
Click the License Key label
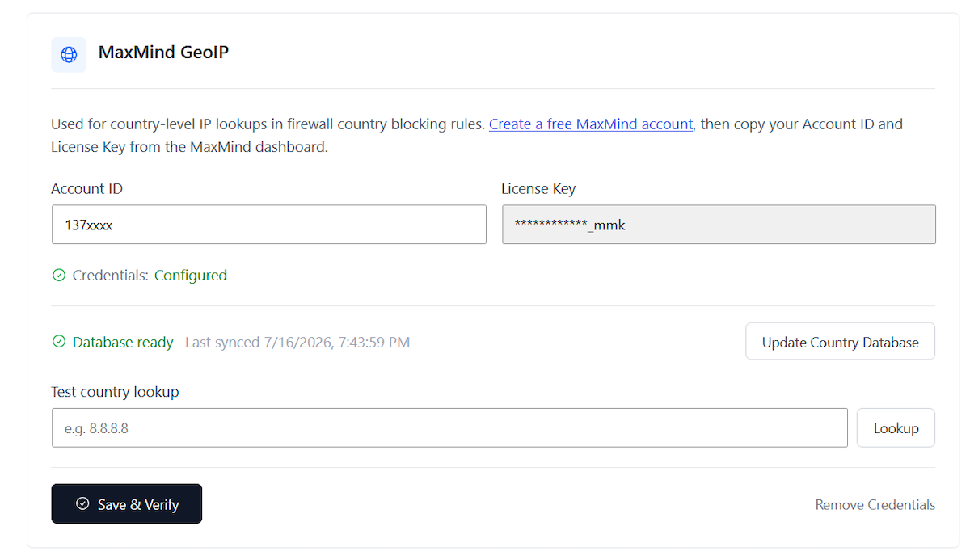tap(538, 189)
